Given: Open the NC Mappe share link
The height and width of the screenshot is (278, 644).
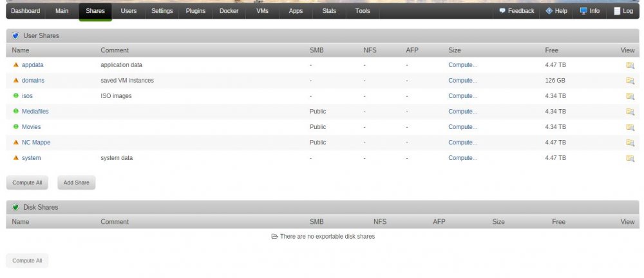Looking at the screenshot, I should click(x=36, y=143).
